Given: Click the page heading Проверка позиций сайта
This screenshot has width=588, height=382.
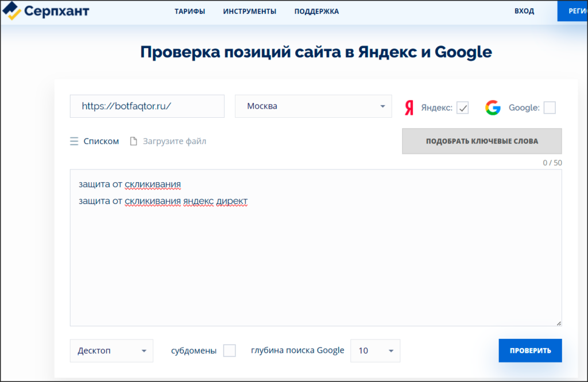Looking at the screenshot, I should (x=316, y=52).
